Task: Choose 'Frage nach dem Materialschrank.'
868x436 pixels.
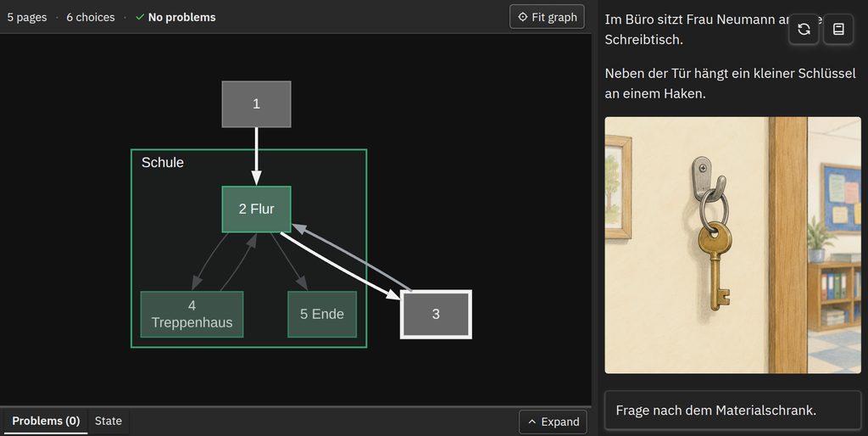Action: 733,411
